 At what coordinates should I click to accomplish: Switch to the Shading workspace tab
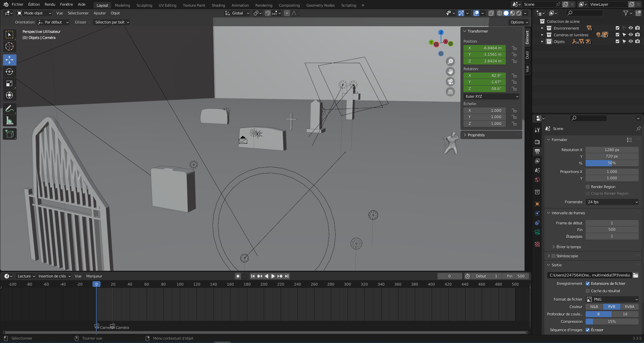[x=218, y=5]
